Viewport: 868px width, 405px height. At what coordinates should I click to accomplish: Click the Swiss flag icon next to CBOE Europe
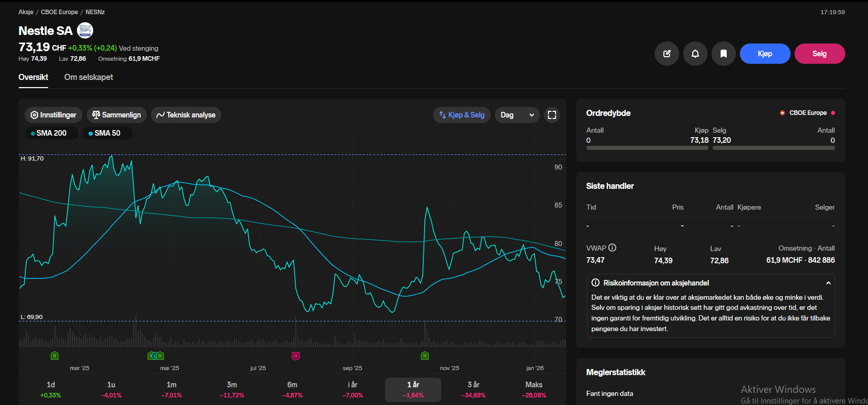click(782, 113)
